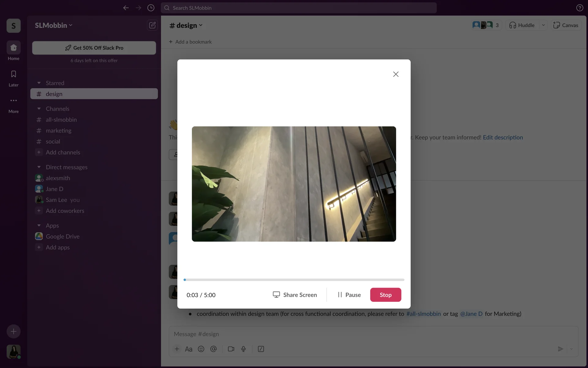The image size is (588, 368).
Task: Click the record video clip icon
Action: pyautogui.click(x=231, y=349)
